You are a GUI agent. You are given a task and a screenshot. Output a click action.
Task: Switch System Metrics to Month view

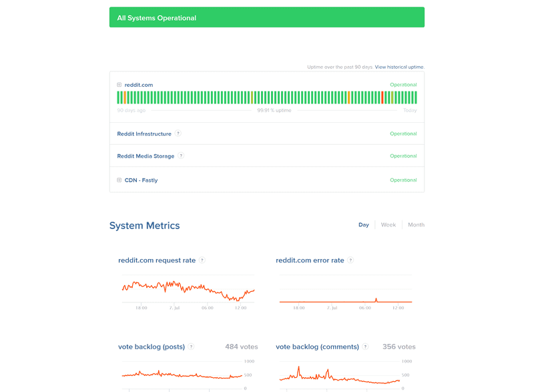pos(415,224)
